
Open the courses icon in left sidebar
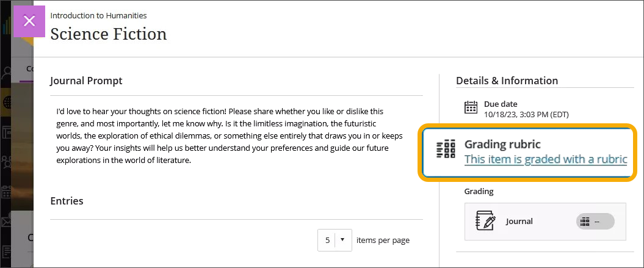[x=7, y=132]
